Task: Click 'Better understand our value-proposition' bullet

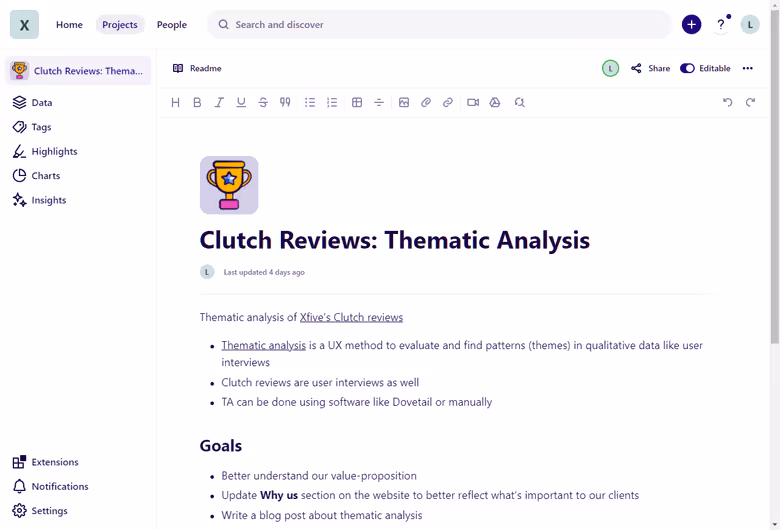Action: click(x=319, y=476)
